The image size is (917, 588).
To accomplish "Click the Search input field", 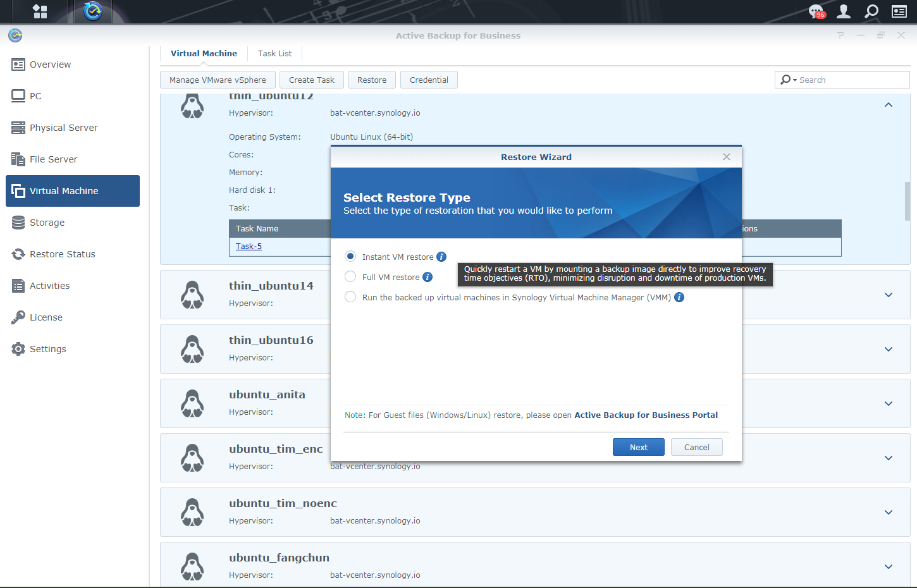I will coord(851,80).
